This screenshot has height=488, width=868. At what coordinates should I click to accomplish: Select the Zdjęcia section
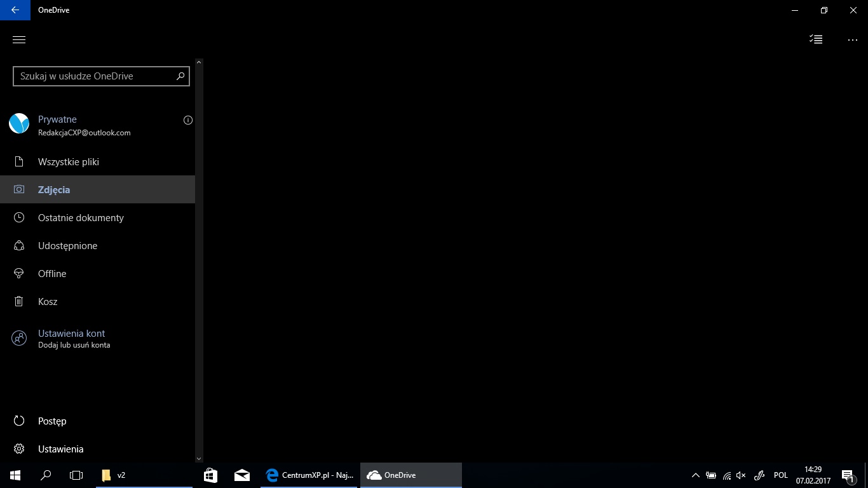98,190
